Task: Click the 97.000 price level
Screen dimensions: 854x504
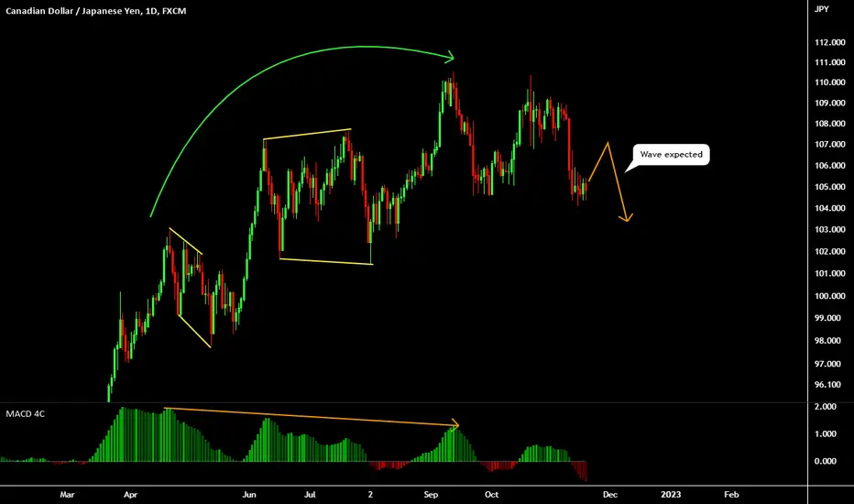Action: pyautogui.click(x=829, y=364)
